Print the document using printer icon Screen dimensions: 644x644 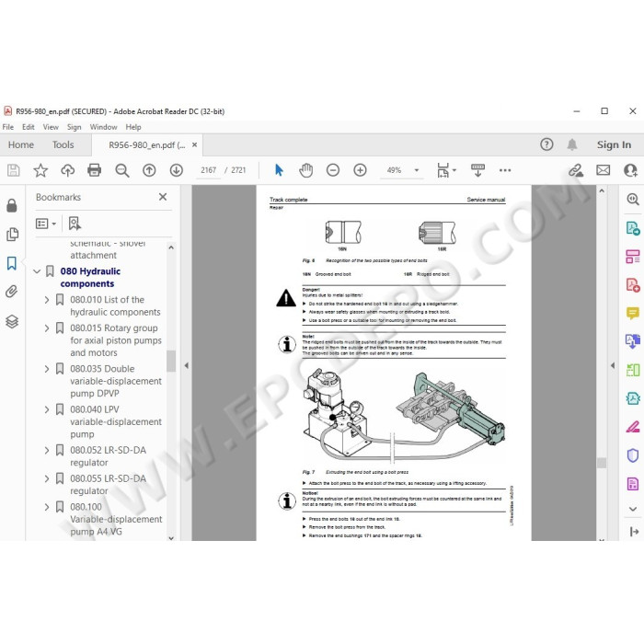(x=95, y=170)
